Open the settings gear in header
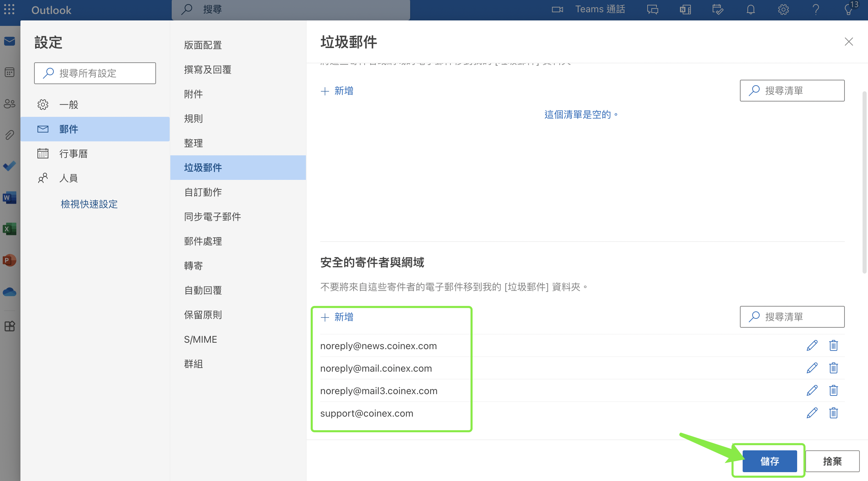Screen dimensions: 868x481 point(783,10)
